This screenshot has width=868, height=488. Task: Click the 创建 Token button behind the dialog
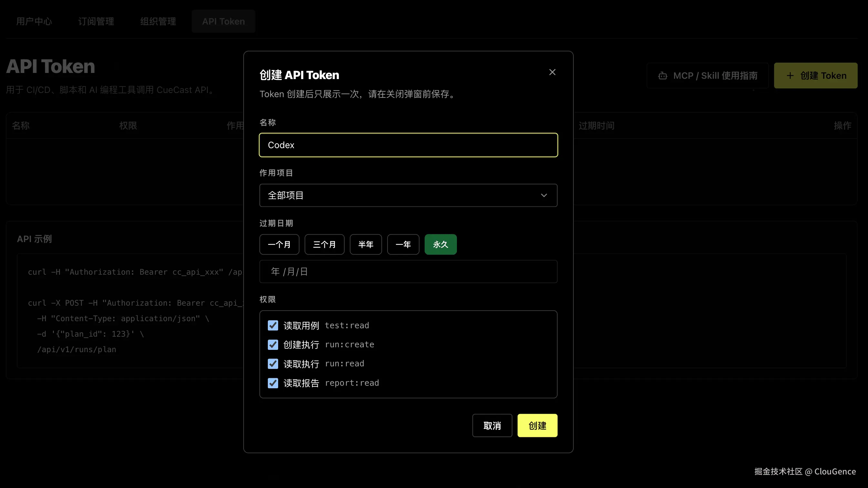click(x=815, y=76)
